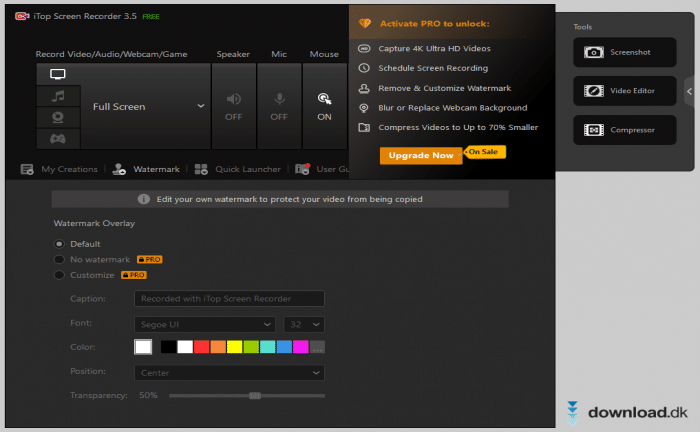Toggle the Mouse ON control

325,106
